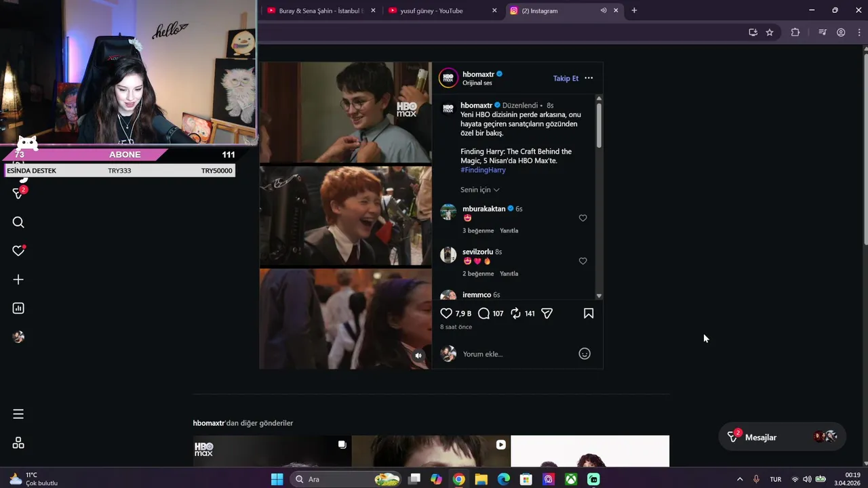Screen dimensions: 868x488
Task: Open Microsoft Edge from taskbar
Action: (x=503, y=479)
